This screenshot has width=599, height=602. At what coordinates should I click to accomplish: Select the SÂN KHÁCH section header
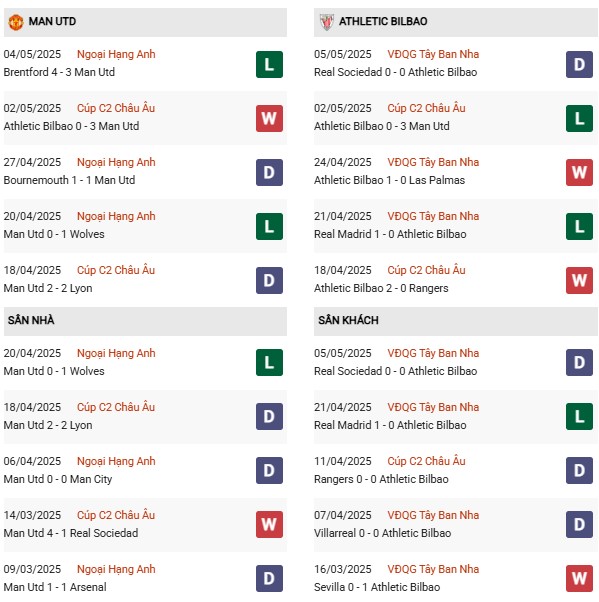coord(456,321)
